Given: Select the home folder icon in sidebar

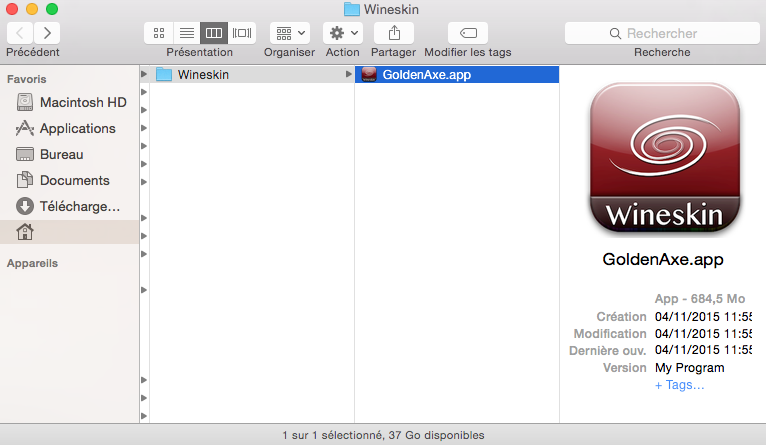Looking at the screenshot, I should (25, 232).
